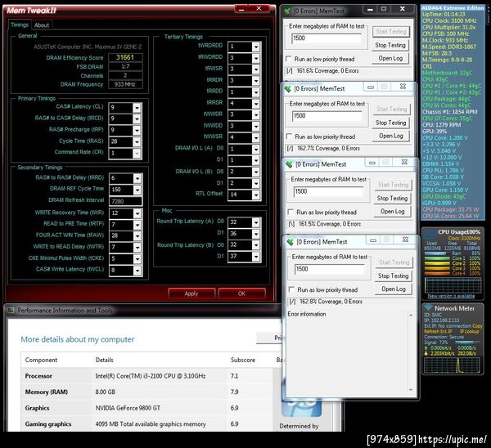The image size is (491, 448).
Task: Maximize the 162.7% coverage MemTest window
Action: pyautogui.click(x=385, y=87)
